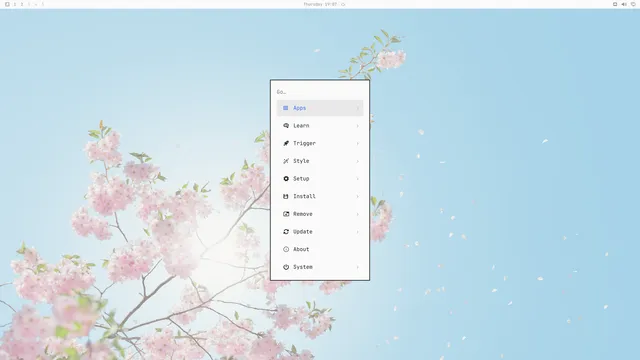Screen dimensions: 640x360
Task: Click the Install package icon
Action: (286, 196)
